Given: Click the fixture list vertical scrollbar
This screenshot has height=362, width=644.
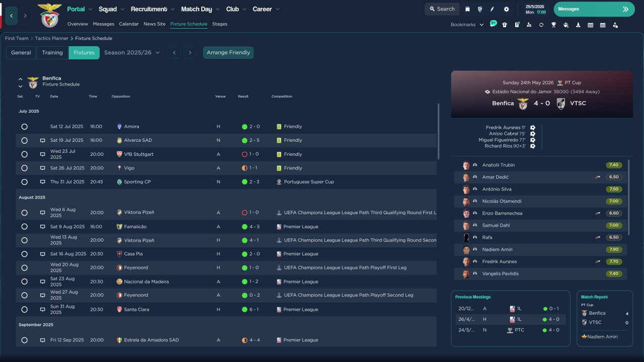Looking at the screenshot, I should (438, 132).
